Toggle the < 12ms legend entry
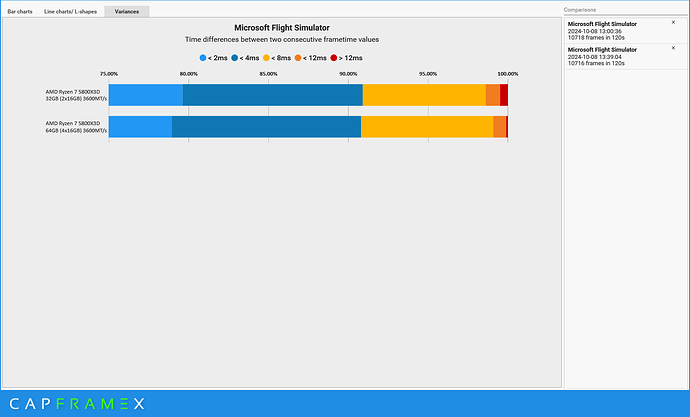This screenshot has height=417, width=690. coord(311,58)
